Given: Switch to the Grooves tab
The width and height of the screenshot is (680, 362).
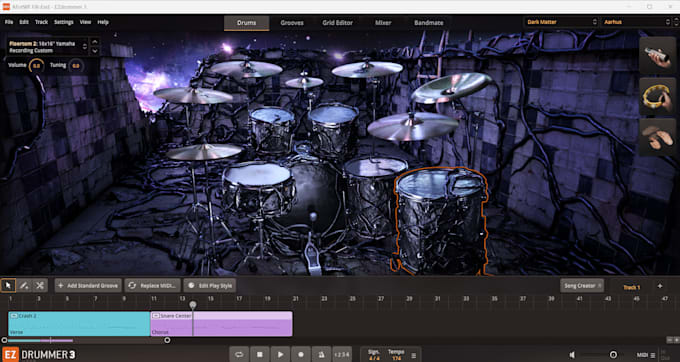Looking at the screenshot, I should [292, 23].
